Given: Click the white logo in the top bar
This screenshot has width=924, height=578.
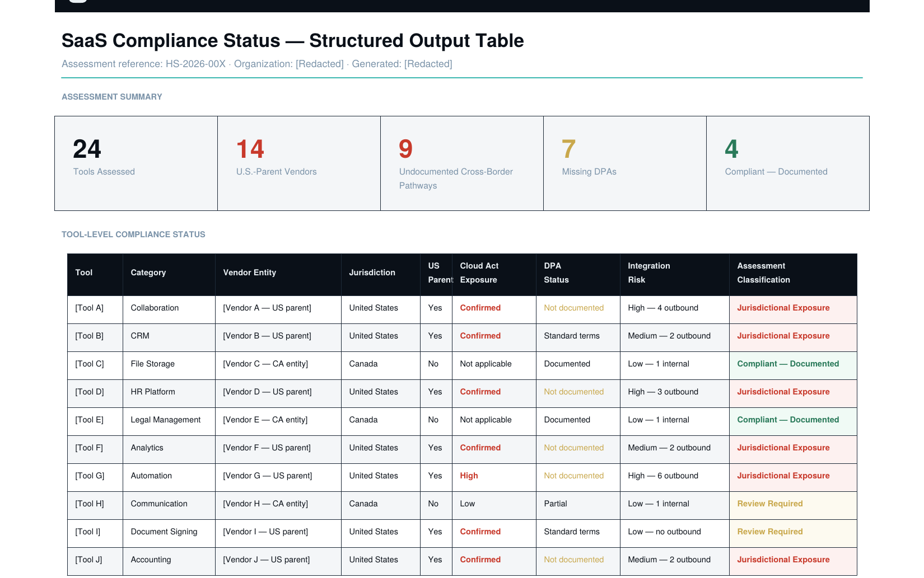Looking at the screenshot, I should pyautogui.click(x=78, y=1).
